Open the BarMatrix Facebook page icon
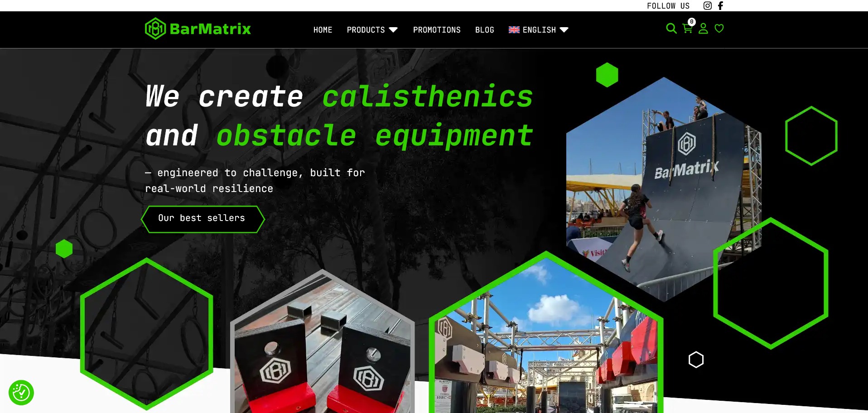Viewport: 868px width, 413px height. coord(720,5)
